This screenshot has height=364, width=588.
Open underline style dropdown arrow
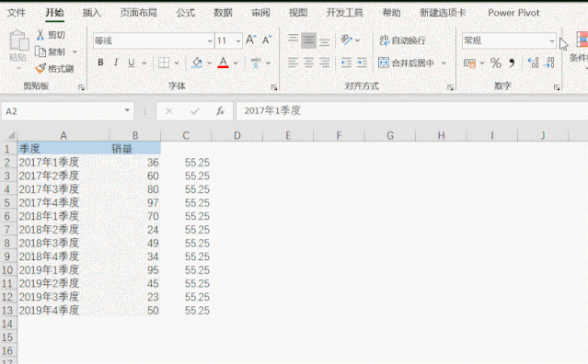(144, 63)
